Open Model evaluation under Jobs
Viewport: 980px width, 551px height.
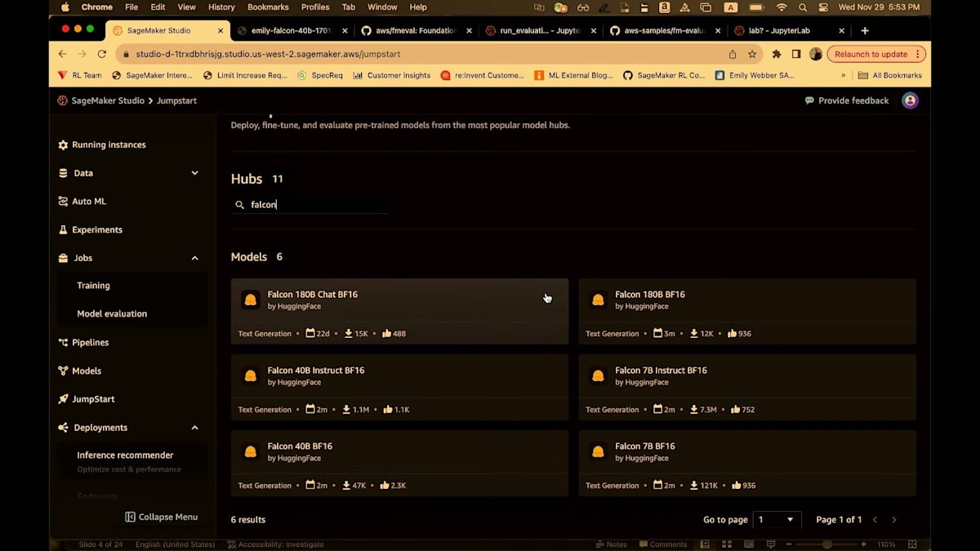tap(112, 313)
